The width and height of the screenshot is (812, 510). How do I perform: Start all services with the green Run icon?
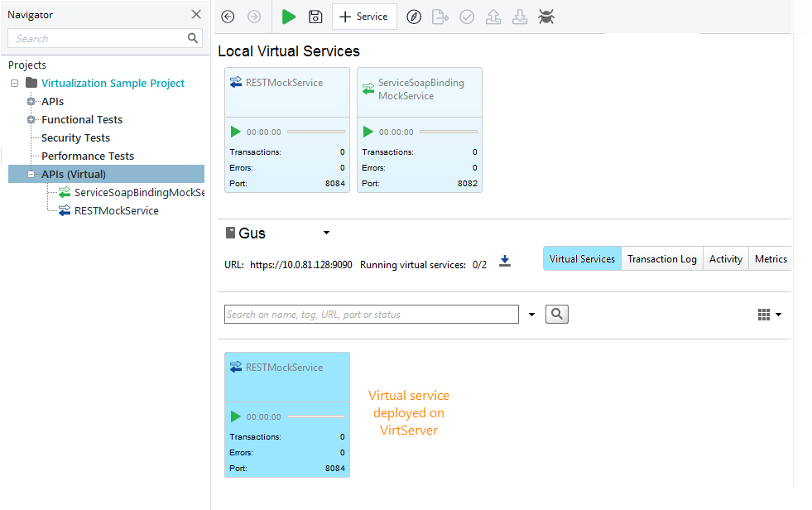click(x=289, y=17)
